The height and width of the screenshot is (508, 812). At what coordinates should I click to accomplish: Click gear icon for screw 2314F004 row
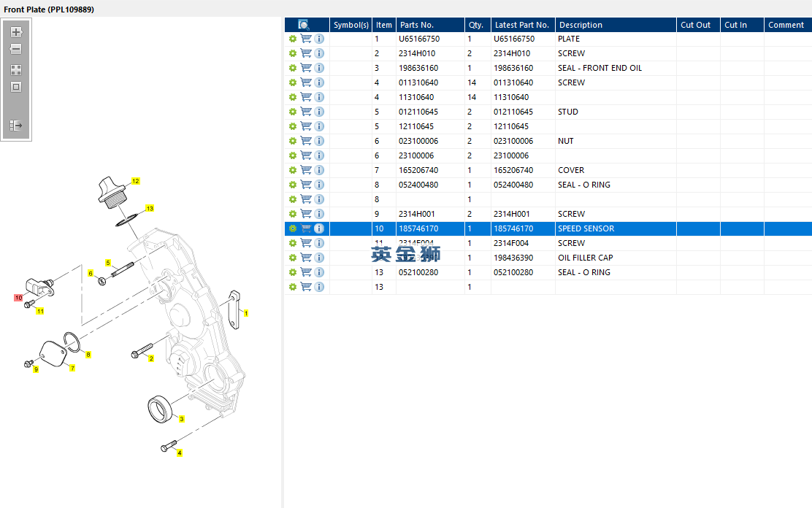[x=293, y=243]
